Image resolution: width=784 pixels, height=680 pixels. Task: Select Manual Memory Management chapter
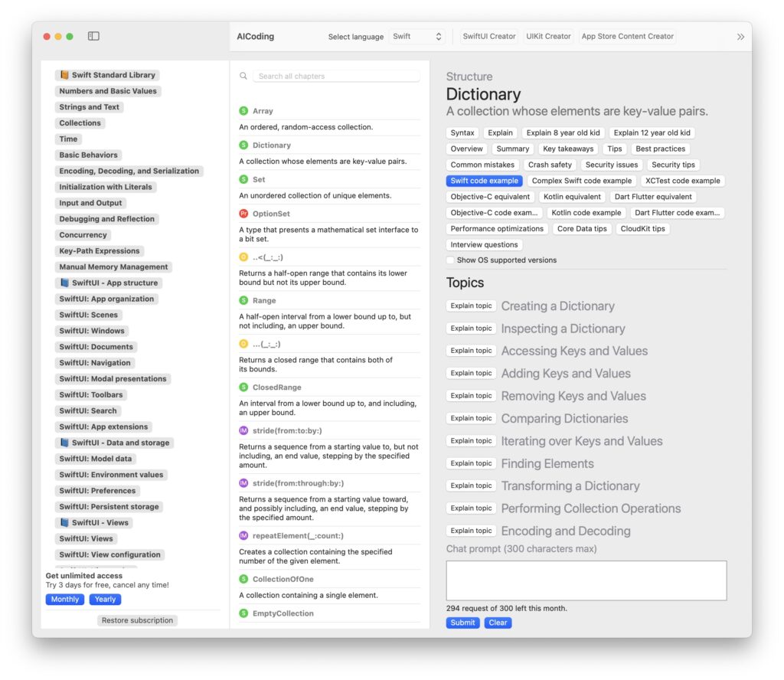click(113, 267)
